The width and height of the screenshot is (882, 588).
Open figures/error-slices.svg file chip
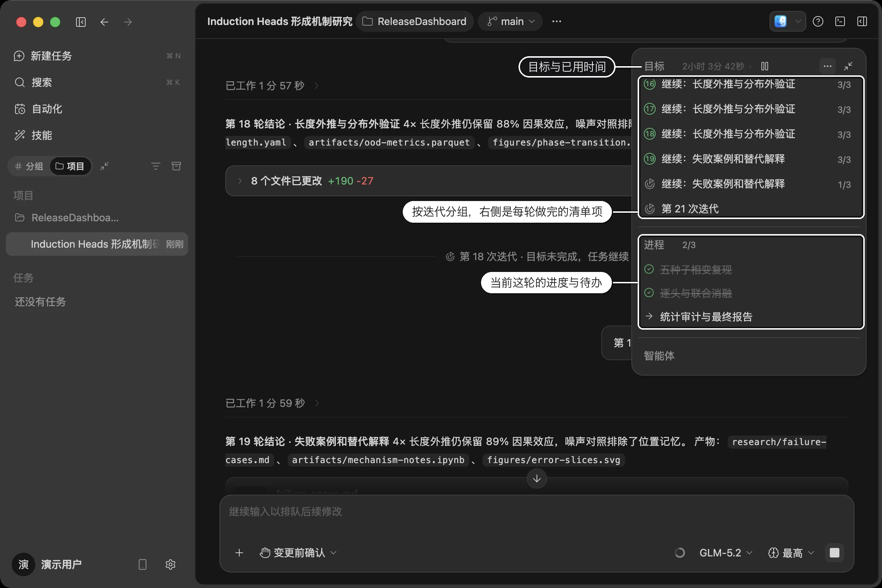click(553, 460)
